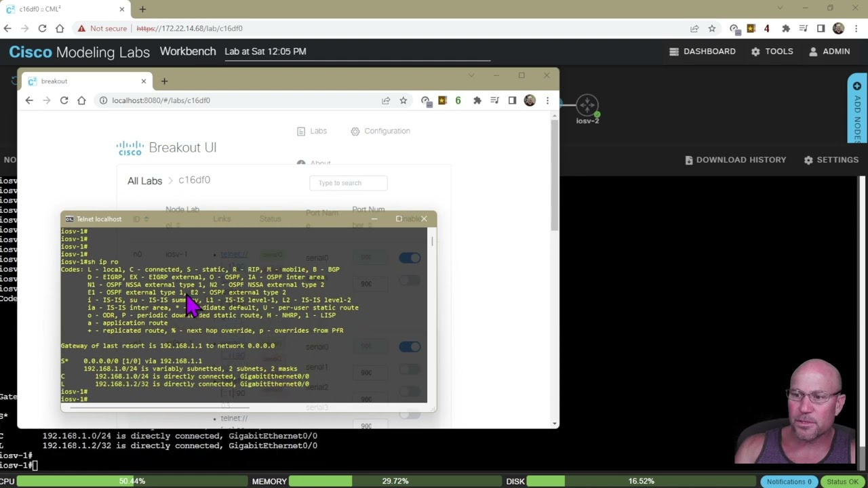Open the ADMIN user menu
The width and height of the screenshot is (868, 488).
pyautogui.click(x=829, y=52)
